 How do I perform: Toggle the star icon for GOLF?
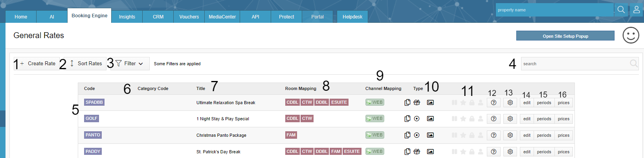pyautogui.click(x=463, y=119)
